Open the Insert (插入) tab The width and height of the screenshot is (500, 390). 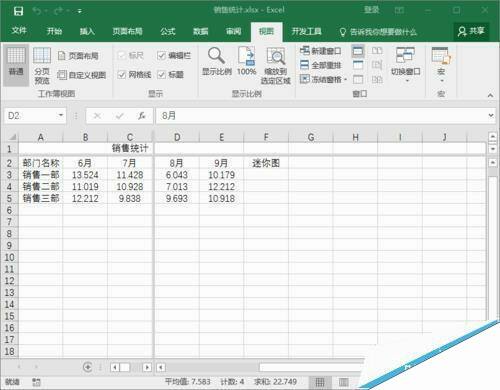tap(87, 31)
